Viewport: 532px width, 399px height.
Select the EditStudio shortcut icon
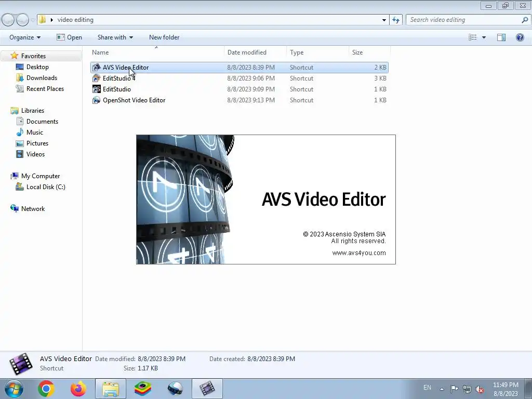pyautogui.click(x=96, y=89)
